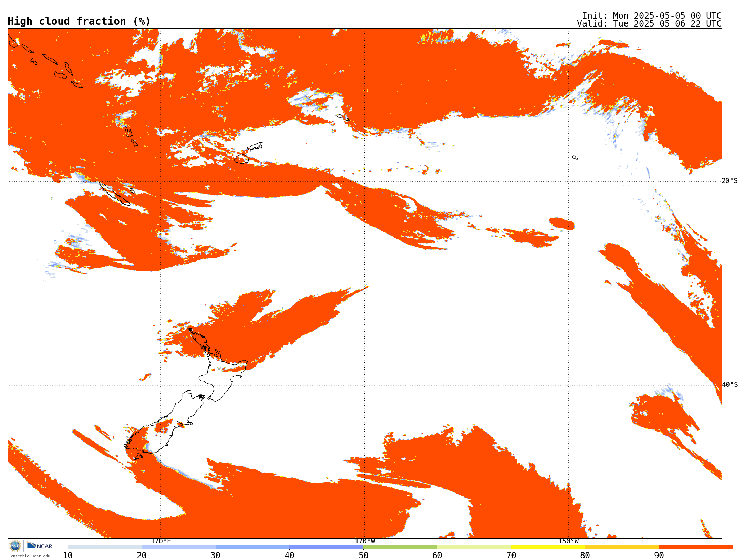This screenshot has height=560, width=744.
Task: Click the colorbar tick label 90
Action: [659, 556]
